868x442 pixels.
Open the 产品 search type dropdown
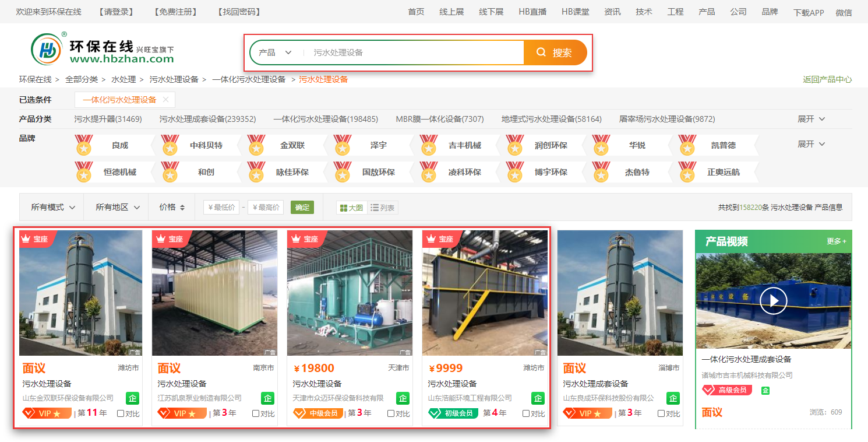tap(275, 52)
